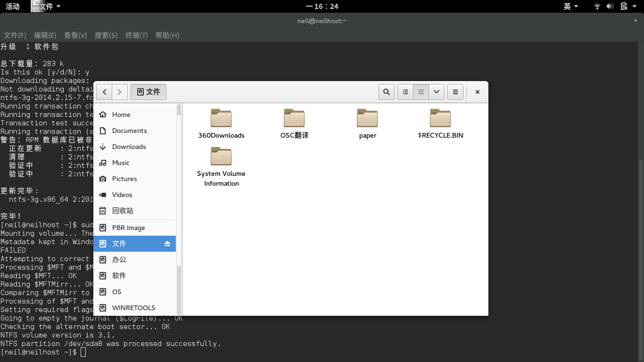The height and width of the screenshot is (362, 644).
Task: Open the 360Downloads folder icon
Action: tap(221, 118)
